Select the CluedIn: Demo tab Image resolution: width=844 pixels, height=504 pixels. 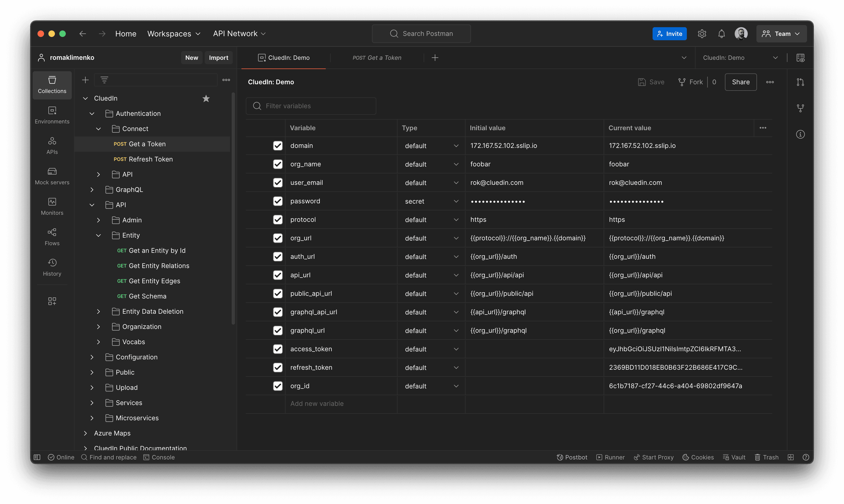284,58
